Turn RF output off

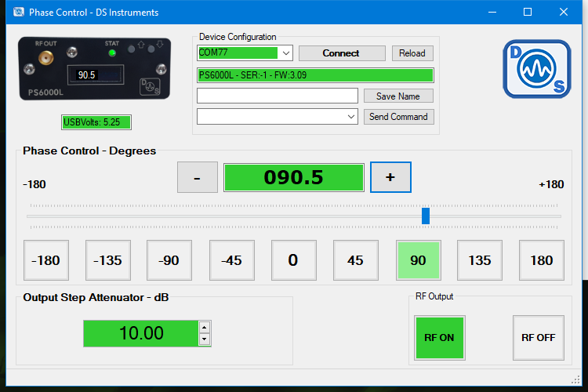coord(538,338)
